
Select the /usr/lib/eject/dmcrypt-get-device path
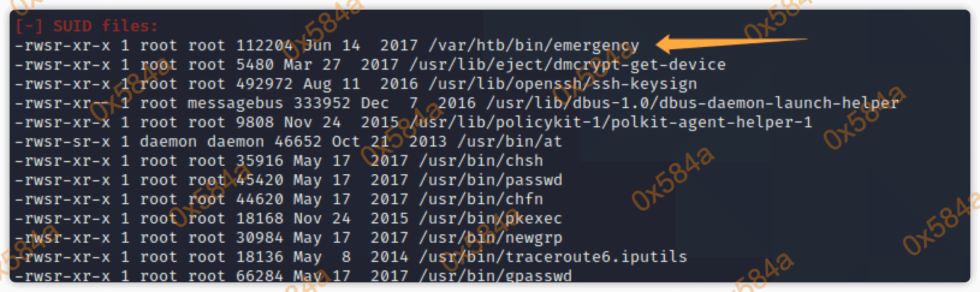click(x=567, y=65)
